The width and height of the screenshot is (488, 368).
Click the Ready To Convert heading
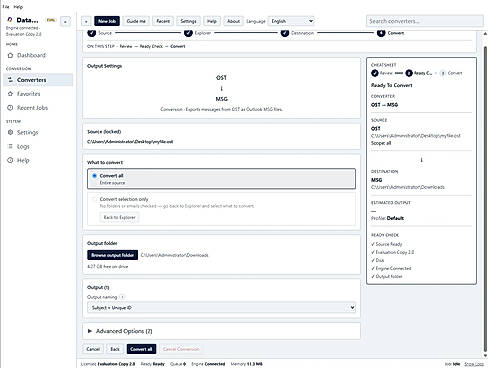coord(392,85)
